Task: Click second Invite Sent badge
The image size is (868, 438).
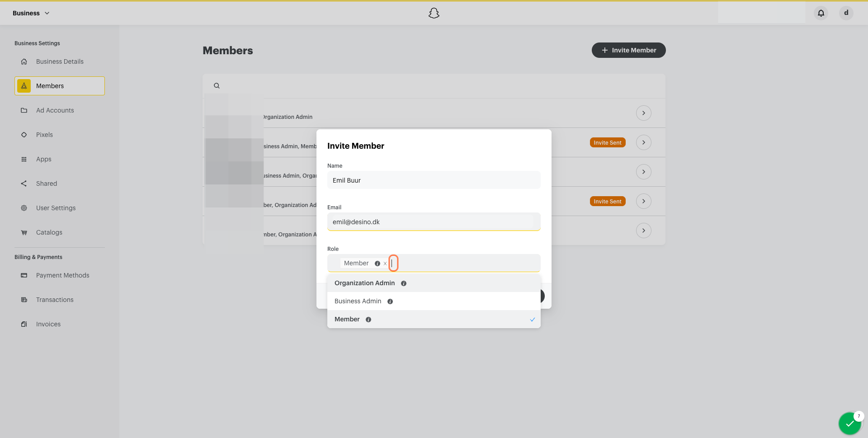Action: tap(608, 201)
